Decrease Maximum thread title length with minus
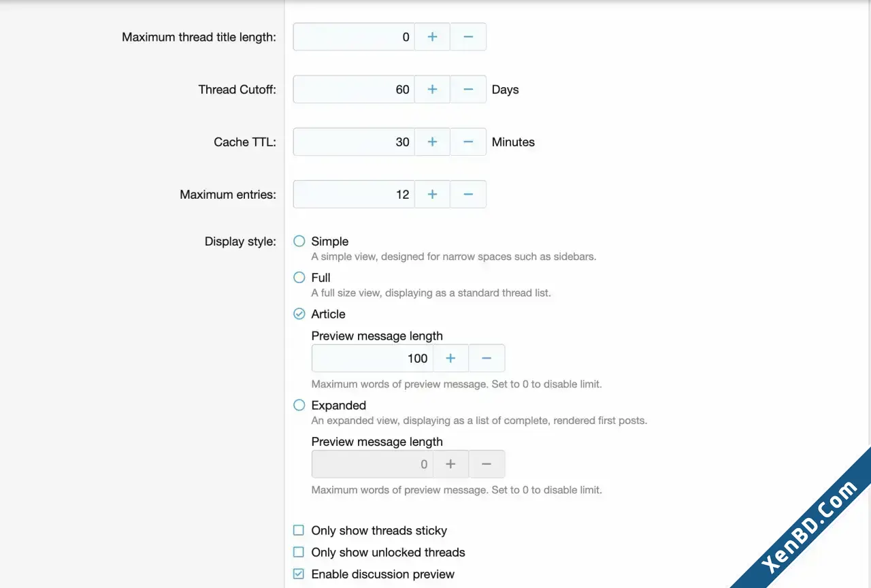This screenshot has width=871, height=588. [468, 37]
